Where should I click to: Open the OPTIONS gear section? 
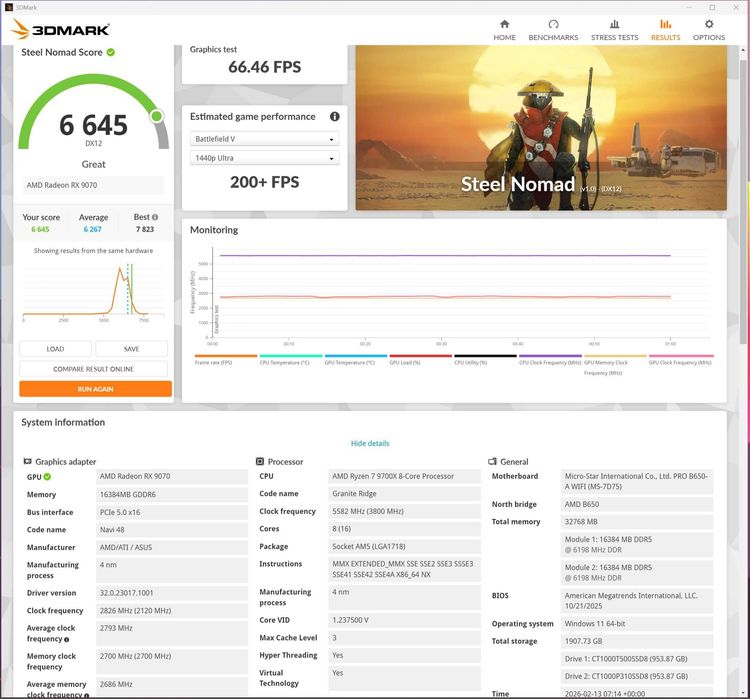pos(708,30)
